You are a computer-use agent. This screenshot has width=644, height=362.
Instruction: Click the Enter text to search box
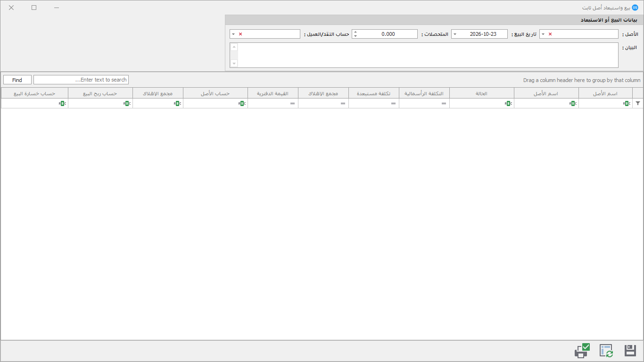point(81,80)
